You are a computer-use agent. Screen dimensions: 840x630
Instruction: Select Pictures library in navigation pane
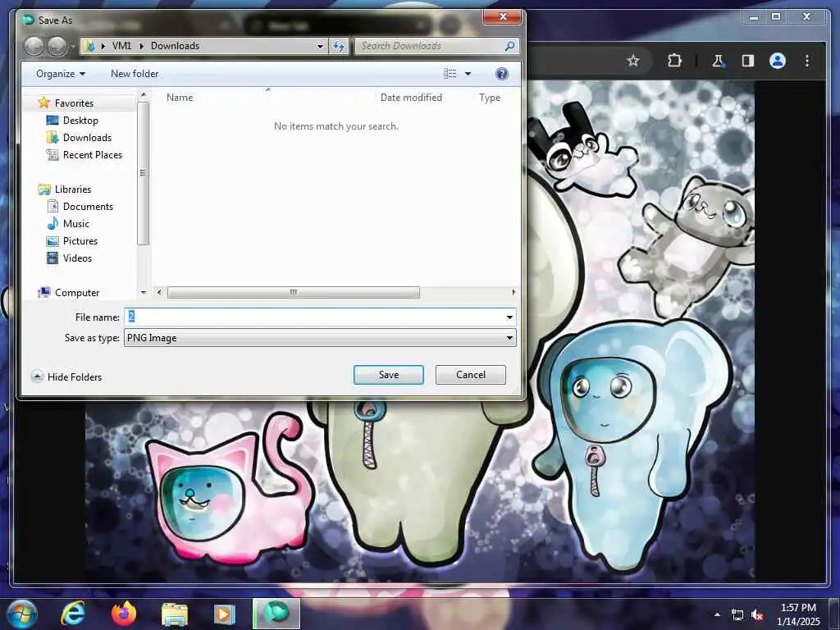(80, 241)
